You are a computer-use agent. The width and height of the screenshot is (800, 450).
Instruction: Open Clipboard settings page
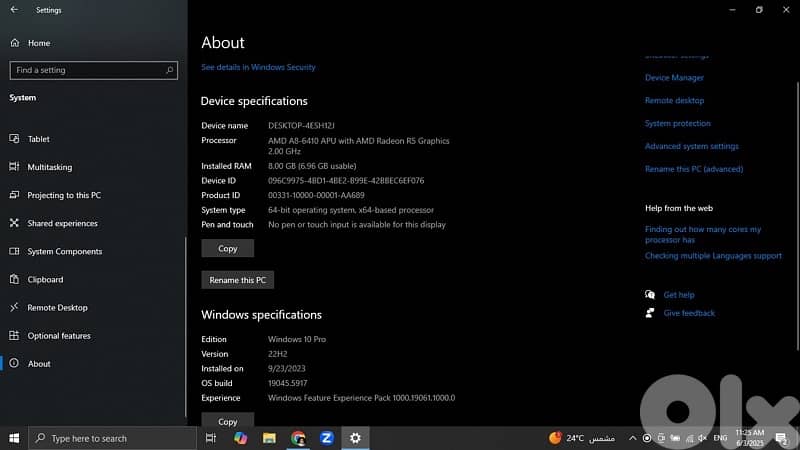[x=45, y=280]
